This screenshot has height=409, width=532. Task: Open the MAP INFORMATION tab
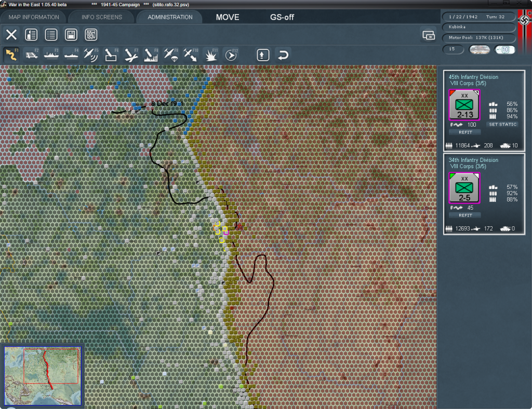click(x=34, y=17)
